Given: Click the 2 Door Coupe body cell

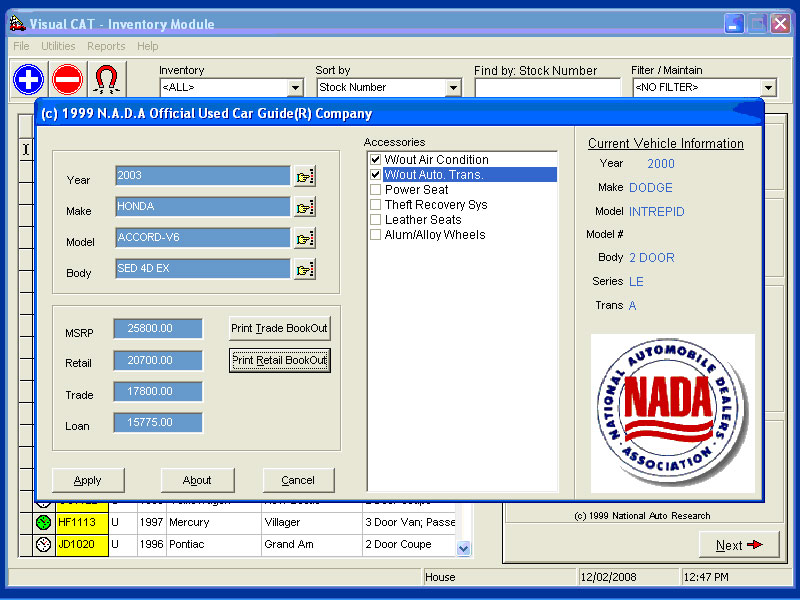Looking at the screenshot, I should pyautogui.click(x=409, y=544).
